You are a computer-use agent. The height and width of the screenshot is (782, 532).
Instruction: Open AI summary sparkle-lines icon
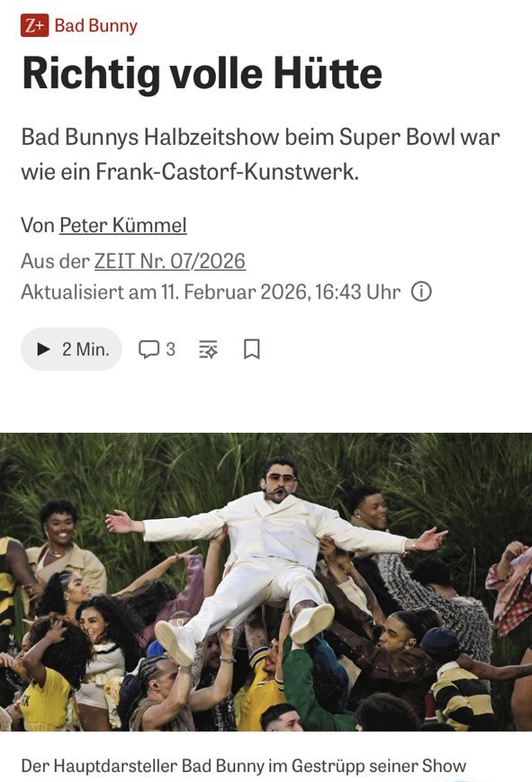(208, 349)
